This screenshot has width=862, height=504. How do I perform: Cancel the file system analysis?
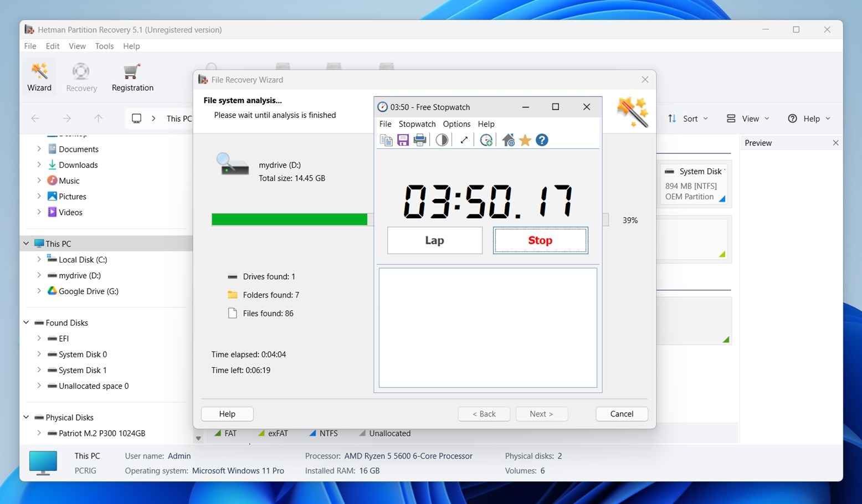click(622, 414)
